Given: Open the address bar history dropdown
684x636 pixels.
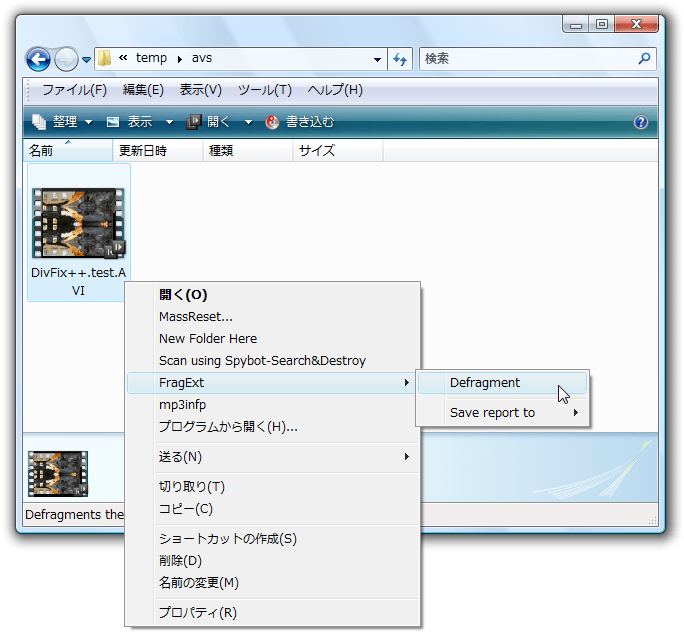Looking at the screenshot, I should pyautogui.click(x=377, y=59).
